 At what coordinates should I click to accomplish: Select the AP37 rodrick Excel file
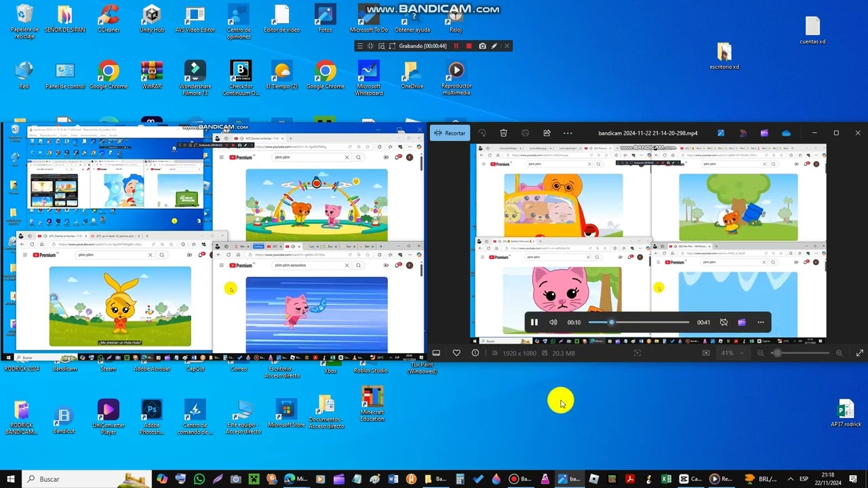pyautogui.click(x=846, y=413)
